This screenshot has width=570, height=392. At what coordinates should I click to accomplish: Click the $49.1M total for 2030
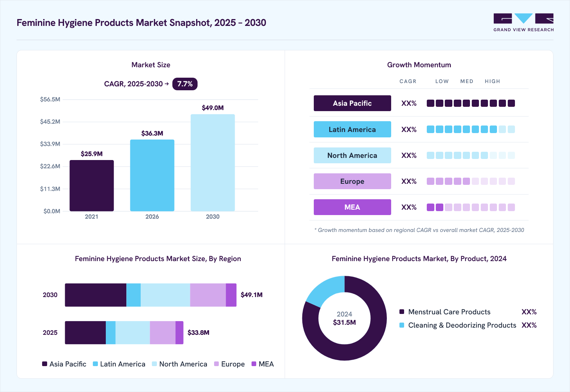coord(252,295)
